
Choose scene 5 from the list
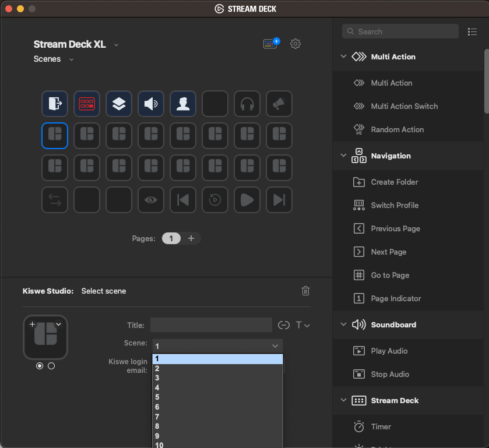pos(217,397)
